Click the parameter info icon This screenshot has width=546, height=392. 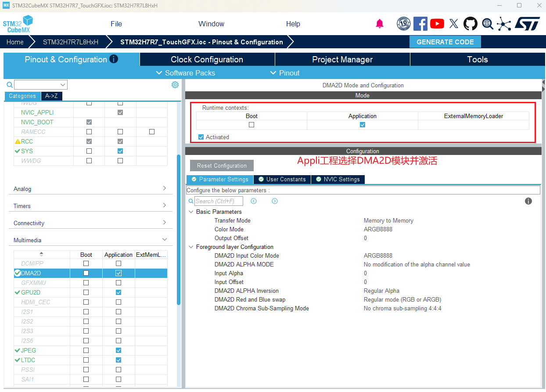coord(528,201)
